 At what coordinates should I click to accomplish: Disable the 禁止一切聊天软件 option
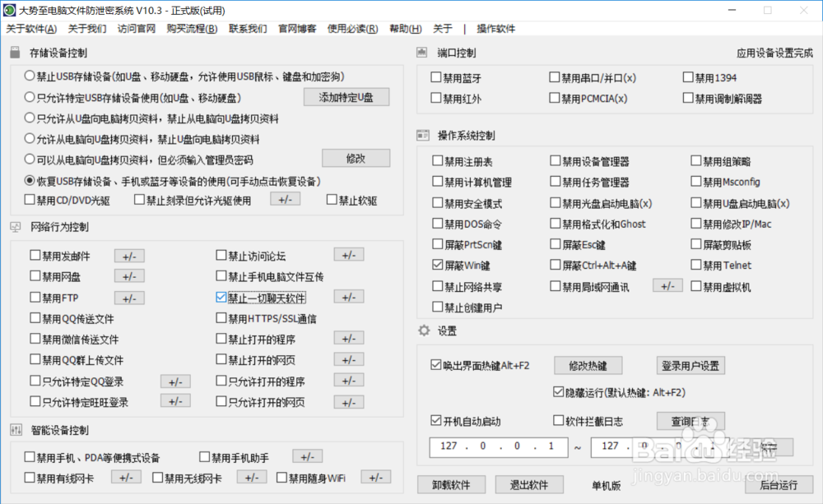tap(219, 298)
